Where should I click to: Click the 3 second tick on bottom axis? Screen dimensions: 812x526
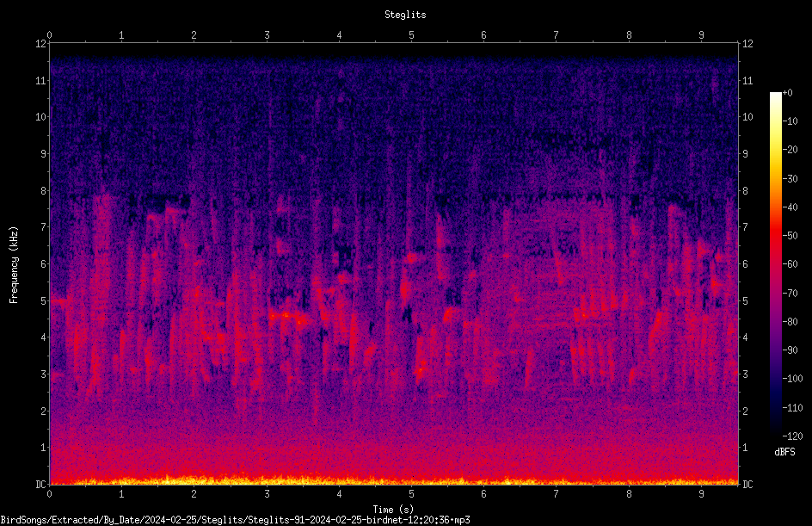[x=267, y=494]
